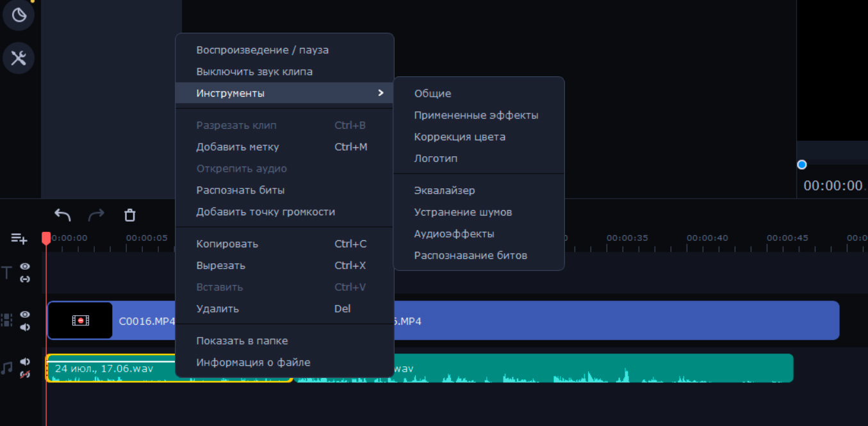The width and height of the screenshot is (868, 426).
Task: Expand the Инструменты submenu arrow
Action: point(381,94)
